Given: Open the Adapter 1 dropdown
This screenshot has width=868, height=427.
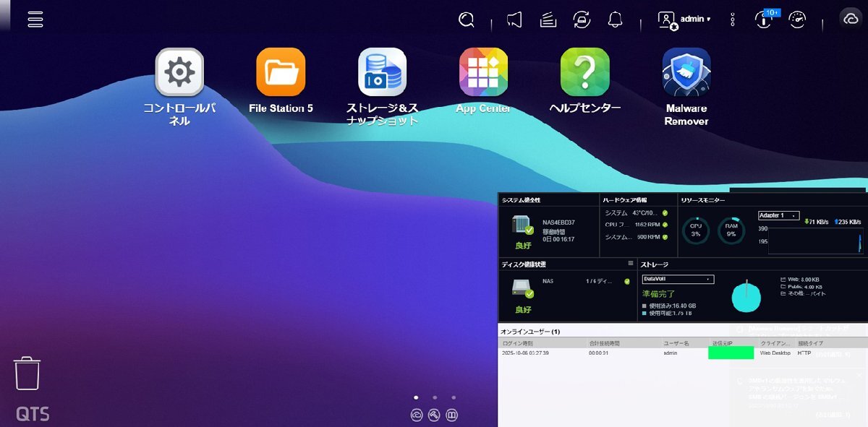Looking at the screenshot, I should click(x=778, y=215).
